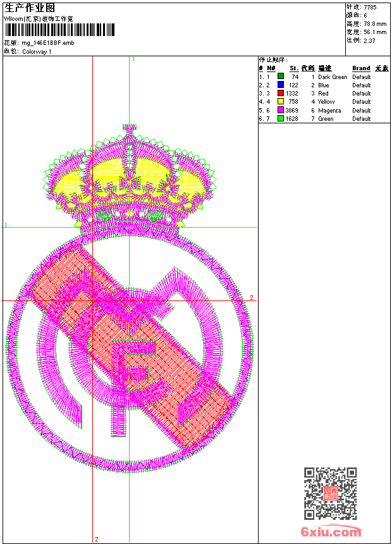The width and height of the screenshot is (392, 544).
Task: Click the scale value '2.37'
Action: point(369,40)
